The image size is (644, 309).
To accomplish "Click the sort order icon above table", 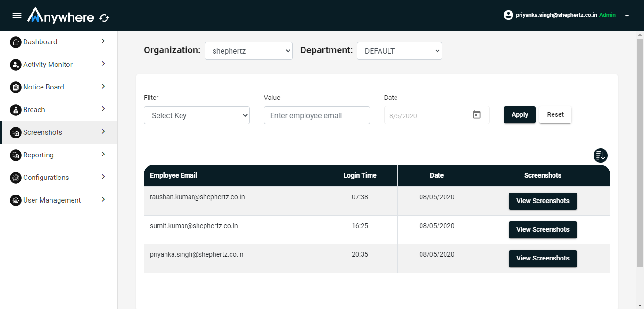I will (600, 155).
